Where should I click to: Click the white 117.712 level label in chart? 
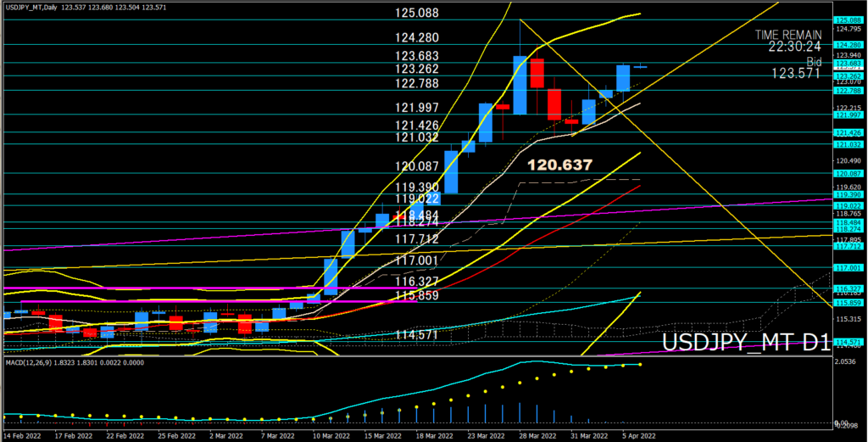click(417, 238)
